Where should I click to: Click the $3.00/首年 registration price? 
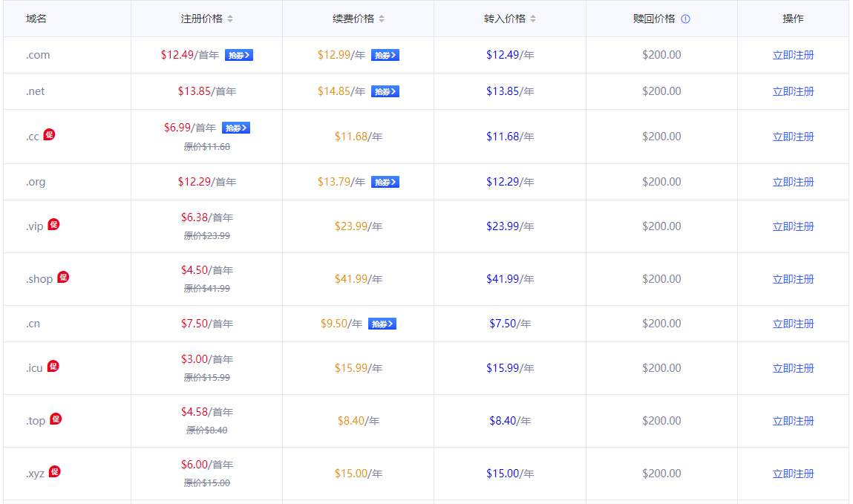(x=206, y=359)
